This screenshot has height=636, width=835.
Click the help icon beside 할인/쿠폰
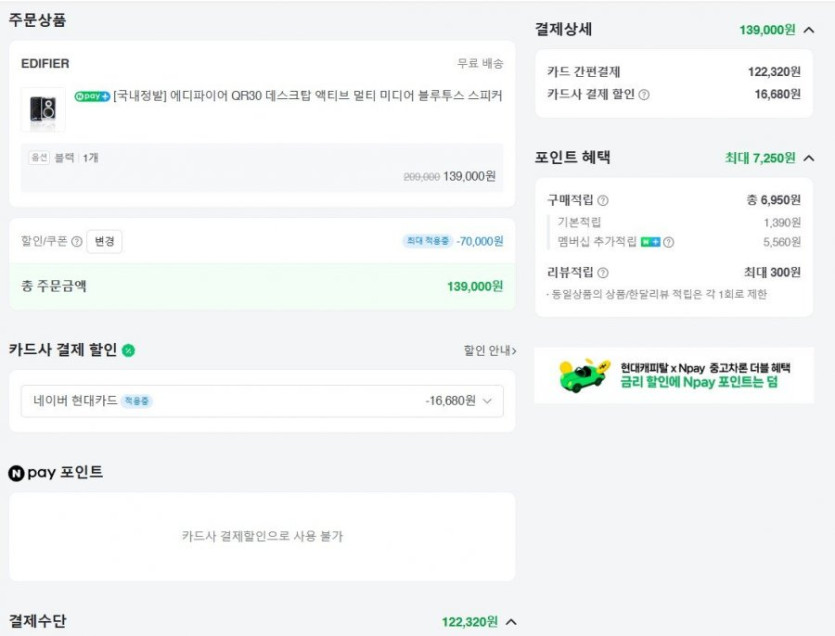[77, 242]
